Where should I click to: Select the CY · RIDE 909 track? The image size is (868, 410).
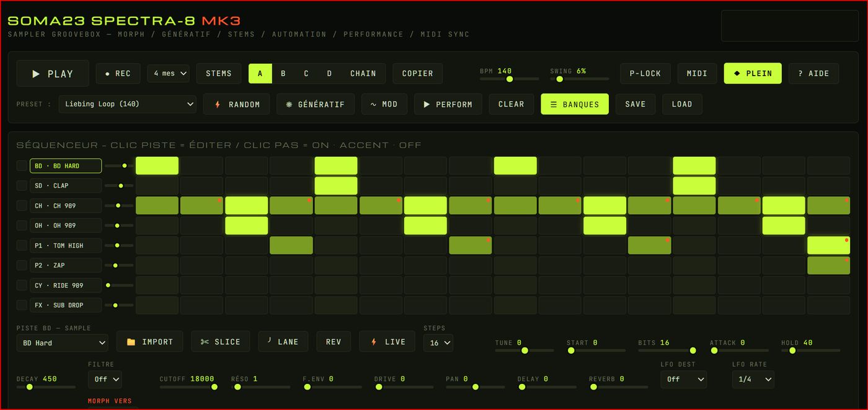point(66,285)
